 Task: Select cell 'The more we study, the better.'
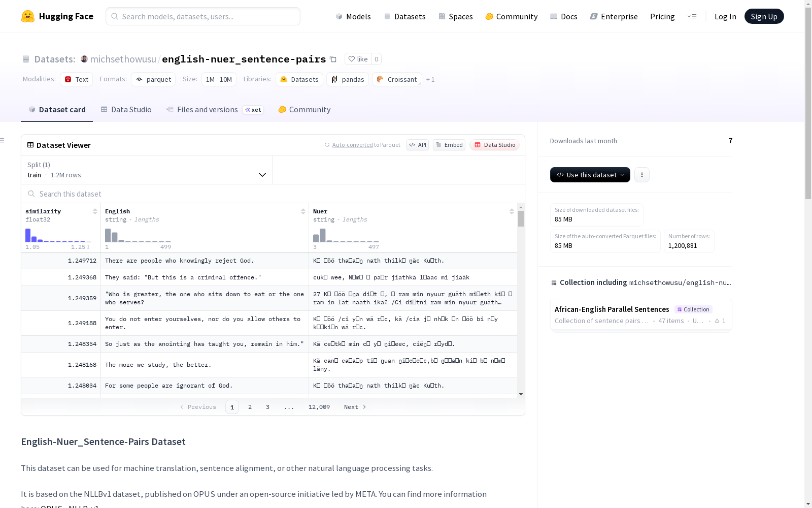pos(205,365)
